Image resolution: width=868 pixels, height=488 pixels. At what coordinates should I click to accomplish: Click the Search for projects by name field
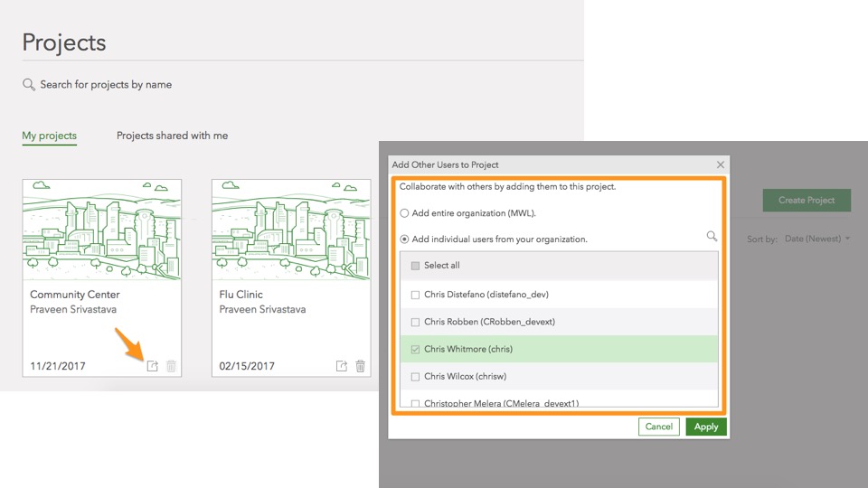[x=106, y=85]
